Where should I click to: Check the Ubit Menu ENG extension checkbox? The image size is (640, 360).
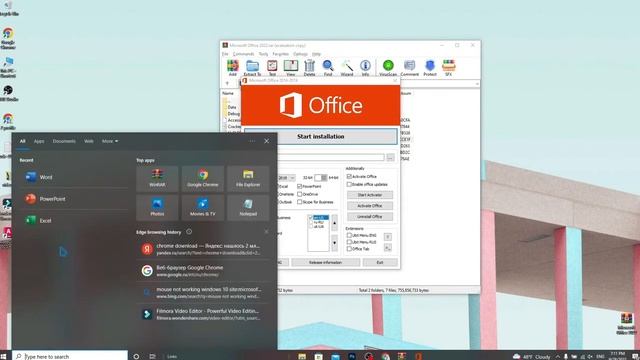349,236
